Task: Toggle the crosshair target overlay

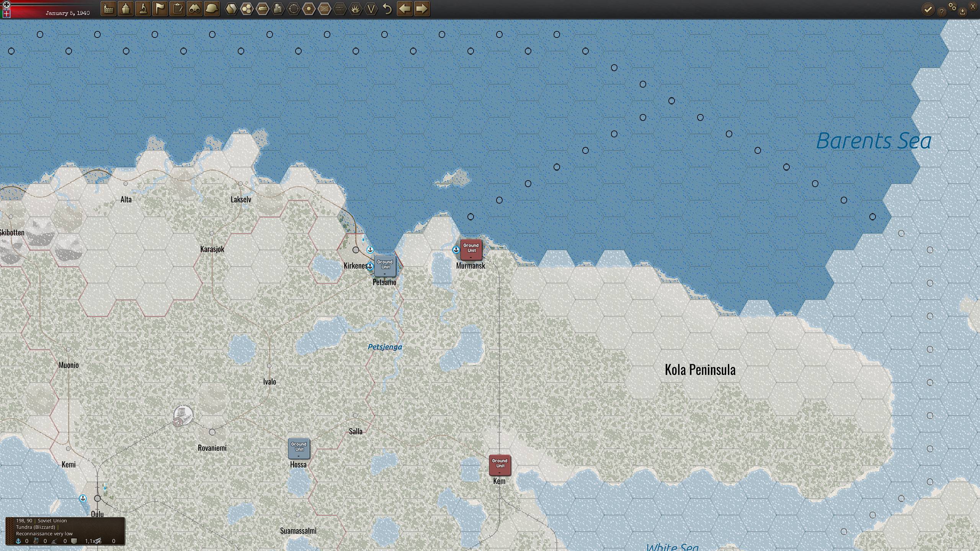Action: click(x=294, y=9)
